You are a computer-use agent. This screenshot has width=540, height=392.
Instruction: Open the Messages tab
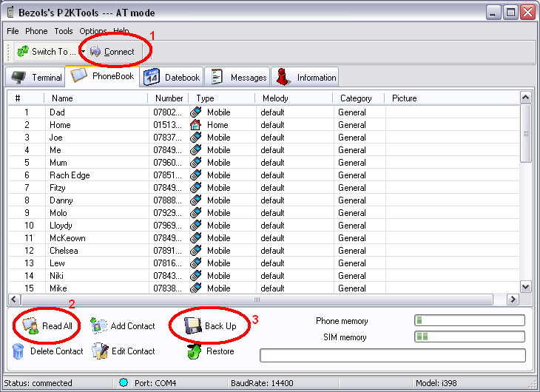(239, 77)
